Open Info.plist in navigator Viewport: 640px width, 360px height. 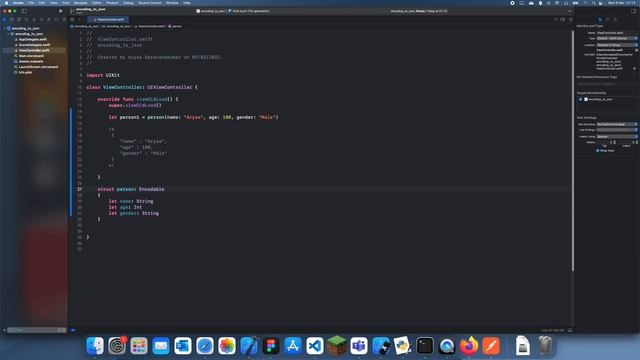(x=25, y=72)
